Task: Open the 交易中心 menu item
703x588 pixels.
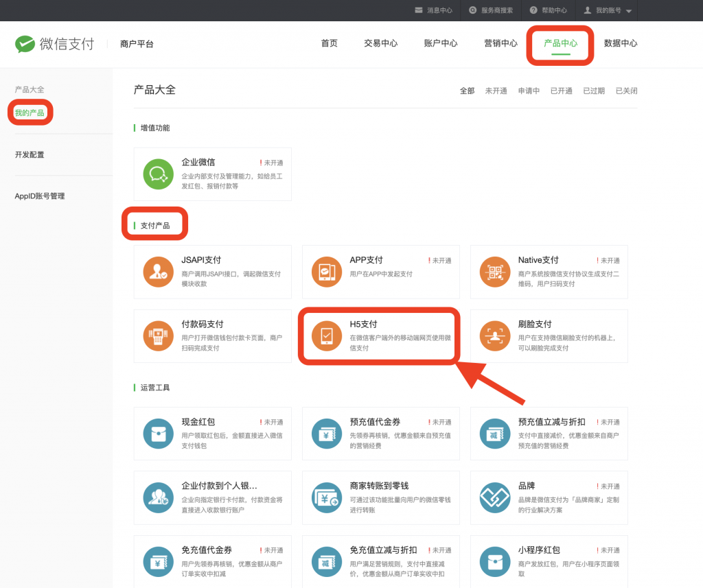Action: [x=381, y=43]
